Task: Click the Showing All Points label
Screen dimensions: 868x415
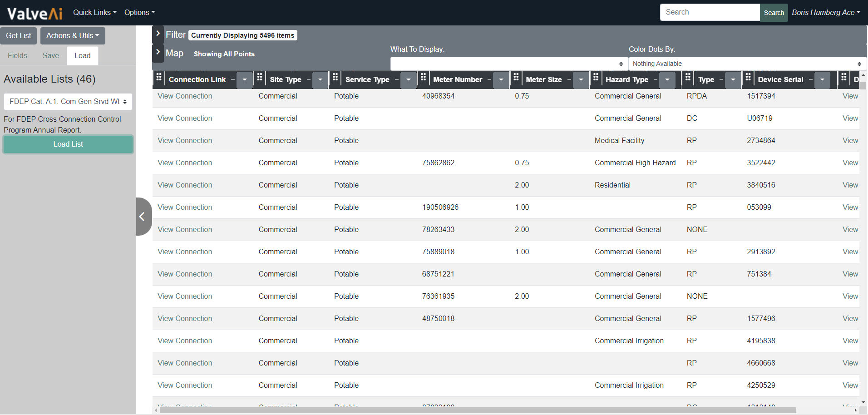Action: 224,54
